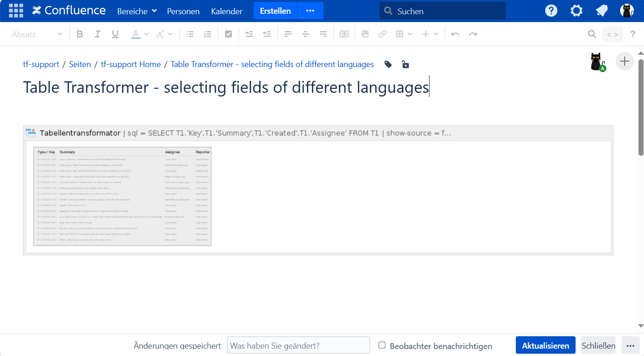Click the 'Was haben Sie geändert?' field
The image size is (644, 356).
[x=298, y=345]
